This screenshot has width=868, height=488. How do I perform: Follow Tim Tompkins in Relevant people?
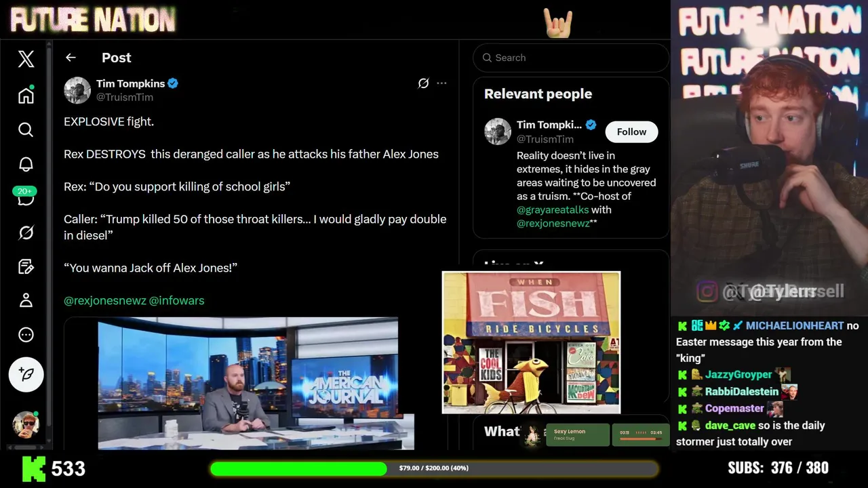pyautogui.click(x=631, y=131)
